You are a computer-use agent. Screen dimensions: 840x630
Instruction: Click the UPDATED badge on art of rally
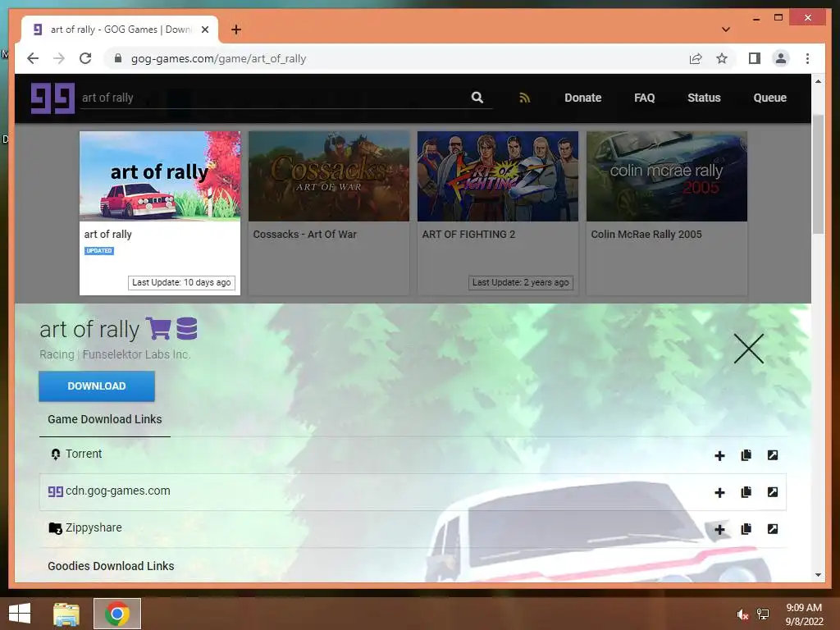pos(99,251)
